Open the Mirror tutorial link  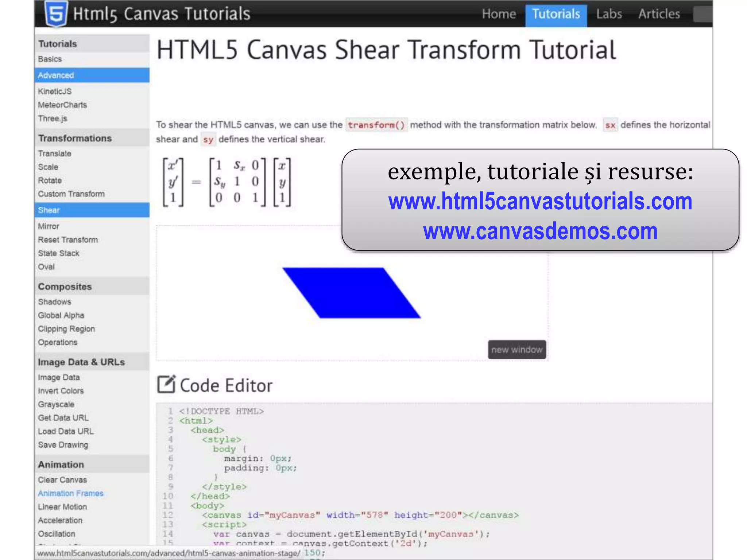coord(49,226)
